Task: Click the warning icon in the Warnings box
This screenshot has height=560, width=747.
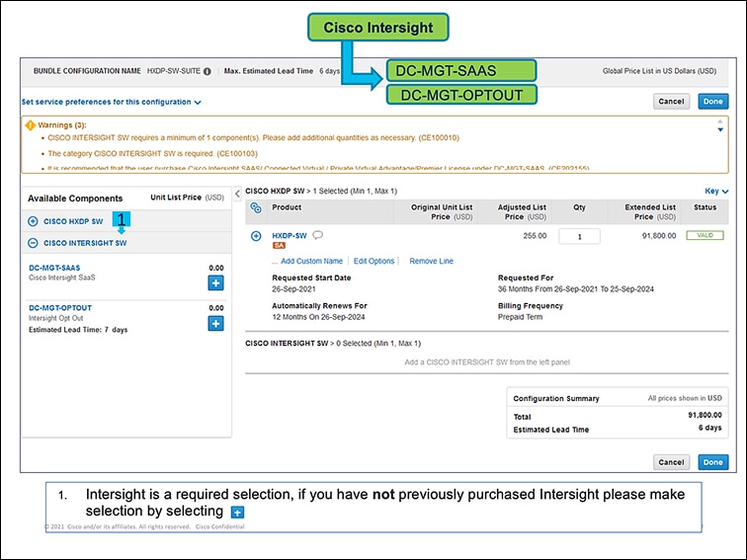Action: pyautogui.click(x=31, y=124)
